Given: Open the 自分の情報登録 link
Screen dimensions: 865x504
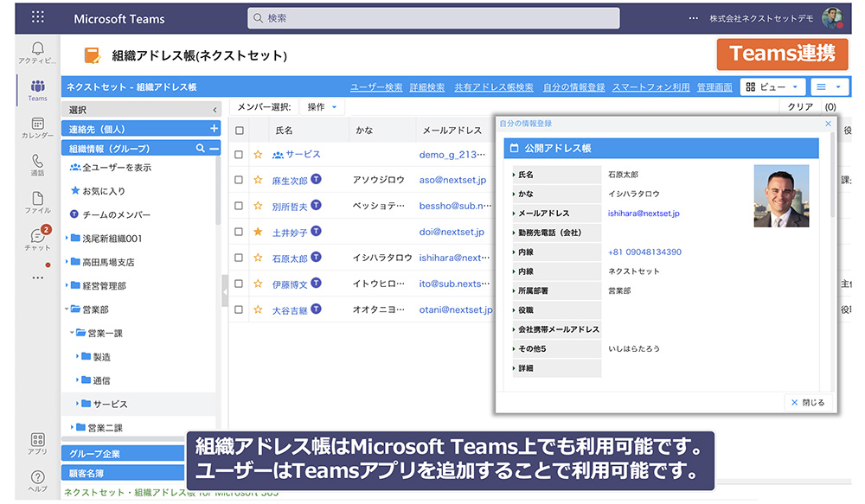Looking at the screenshot, I should tap(573, 87).
